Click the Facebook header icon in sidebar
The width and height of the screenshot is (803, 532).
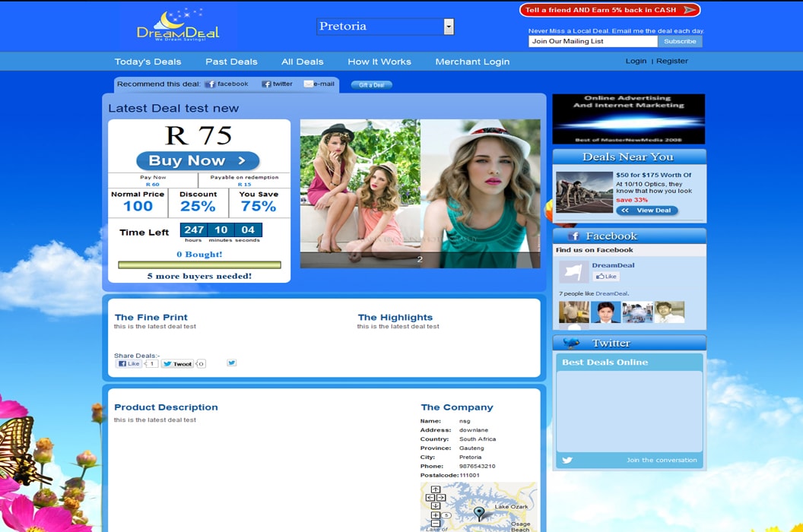click(573, 236)
